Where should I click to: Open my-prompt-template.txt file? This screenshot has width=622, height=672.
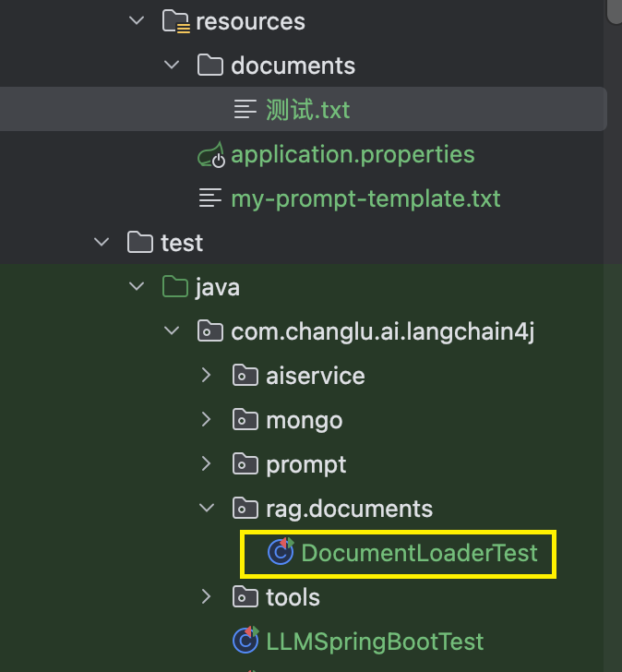coord(365,198)
